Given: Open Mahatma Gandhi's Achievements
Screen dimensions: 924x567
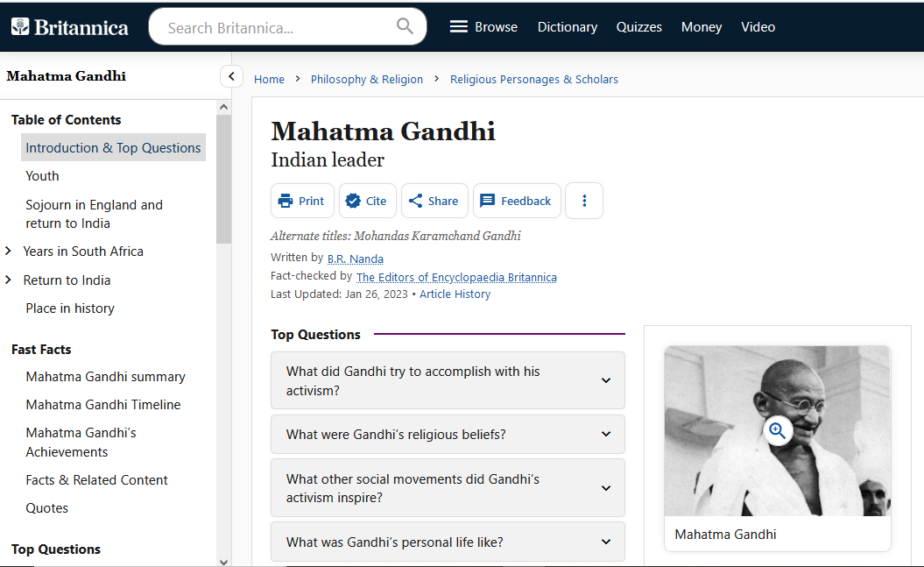Looking at the screenshot, I should tap(81, 442).
